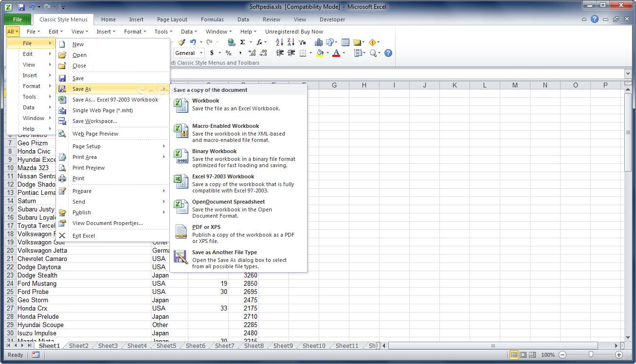Click the shapes icon beside the chart icon
Screen dimensions: 636x364
pos(329,42)
